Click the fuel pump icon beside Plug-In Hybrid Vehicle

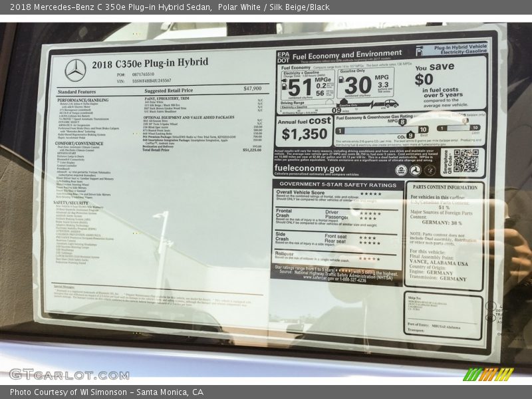420,51
